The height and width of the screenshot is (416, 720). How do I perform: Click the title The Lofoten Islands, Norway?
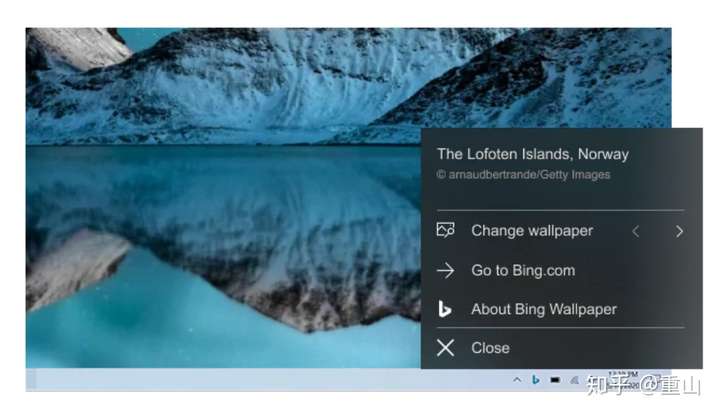pyautogui.click(x=533, y=154)
